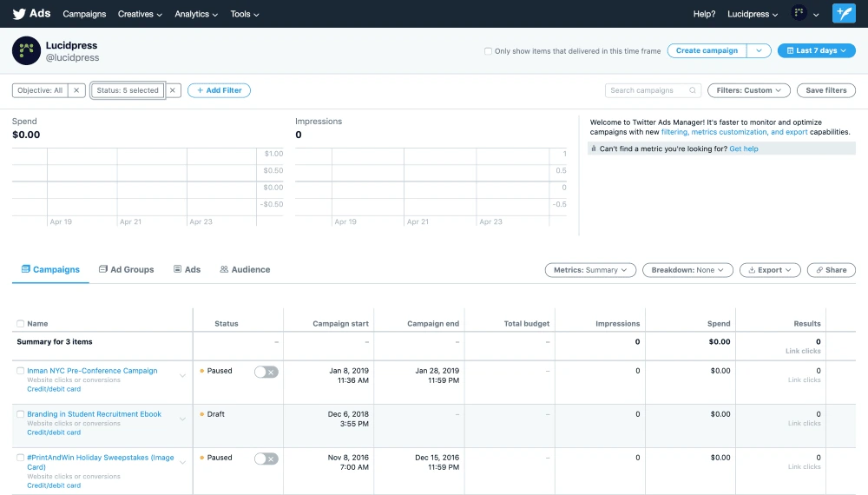Open the Analytics menu

coord(196,14)
